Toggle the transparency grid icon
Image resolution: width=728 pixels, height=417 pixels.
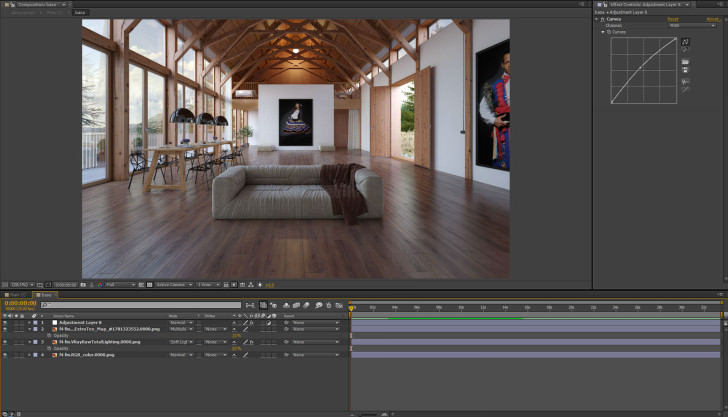[x=150, y=285]
